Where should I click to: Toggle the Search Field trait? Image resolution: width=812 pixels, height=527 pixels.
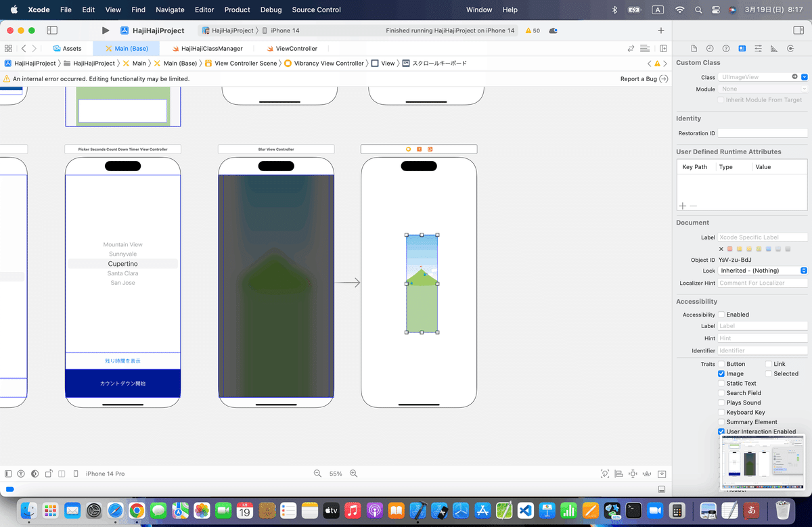(721, 393)
